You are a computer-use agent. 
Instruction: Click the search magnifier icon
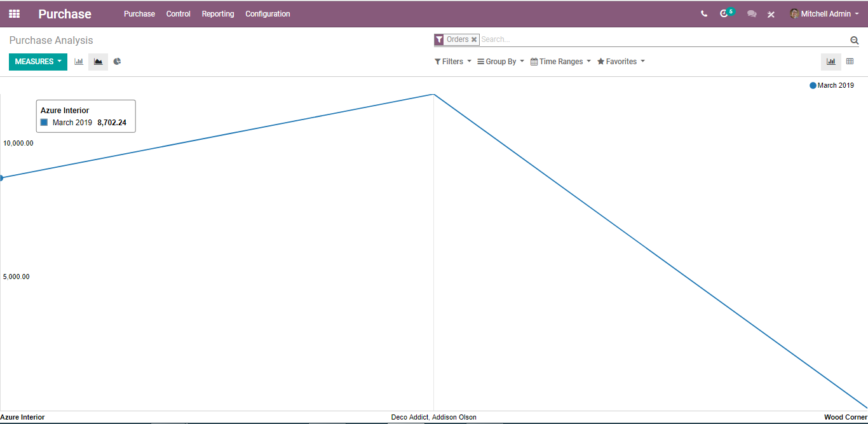pyautogui.click(x=854, y=40)
